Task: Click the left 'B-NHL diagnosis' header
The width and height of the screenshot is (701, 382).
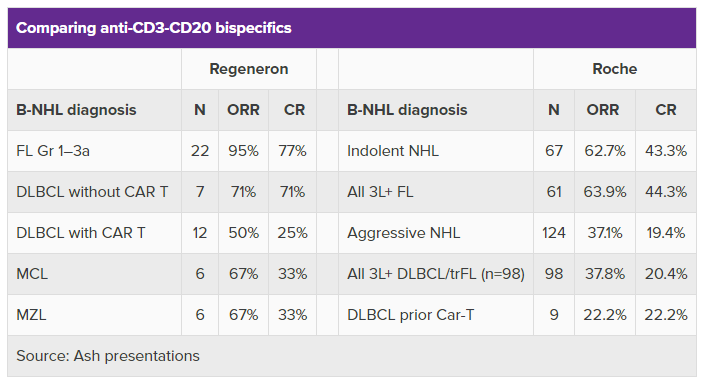Action: click(x=76, y=110)
